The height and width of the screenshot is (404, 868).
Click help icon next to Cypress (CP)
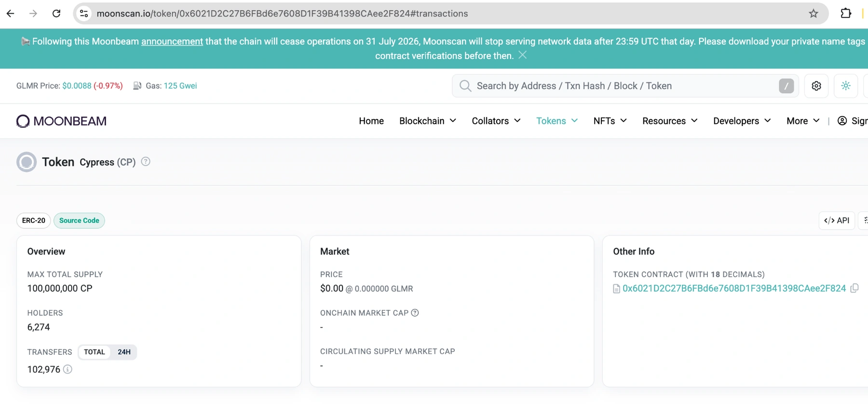coord(146,162)
